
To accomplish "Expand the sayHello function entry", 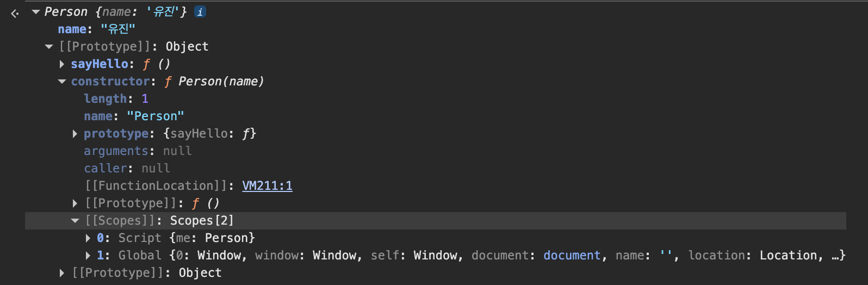I will pyautogui.click(x=62, y=64).
